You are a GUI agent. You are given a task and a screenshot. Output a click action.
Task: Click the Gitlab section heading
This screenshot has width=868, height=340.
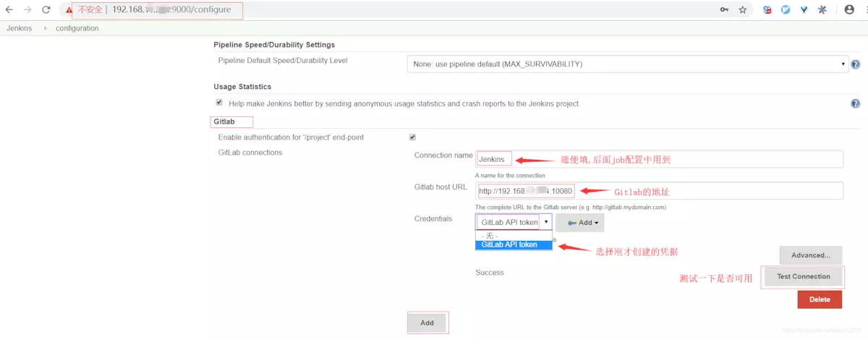tap(224, 122)
